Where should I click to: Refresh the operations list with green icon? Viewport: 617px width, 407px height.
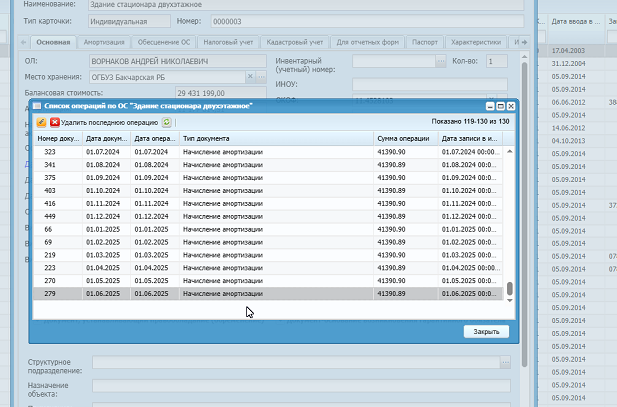coord(167,122)
